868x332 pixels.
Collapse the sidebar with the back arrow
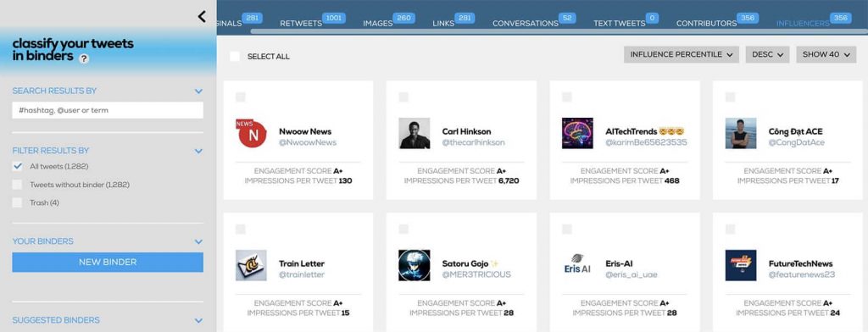[x=202, y=17]
